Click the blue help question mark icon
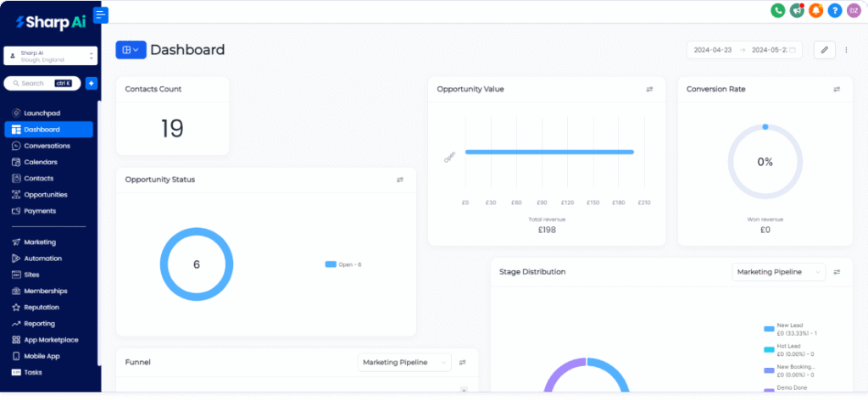The width and height of the screenshot is (868, 400). point(834,11)
